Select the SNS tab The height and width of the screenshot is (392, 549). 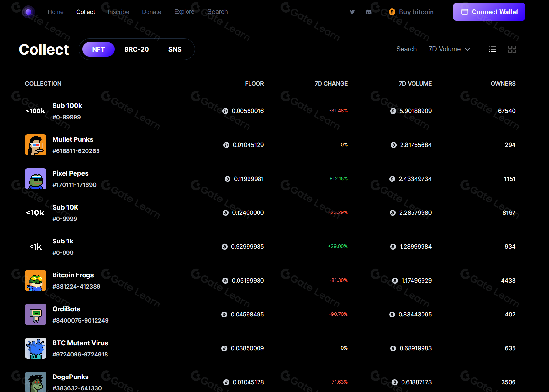coord(175,49)
